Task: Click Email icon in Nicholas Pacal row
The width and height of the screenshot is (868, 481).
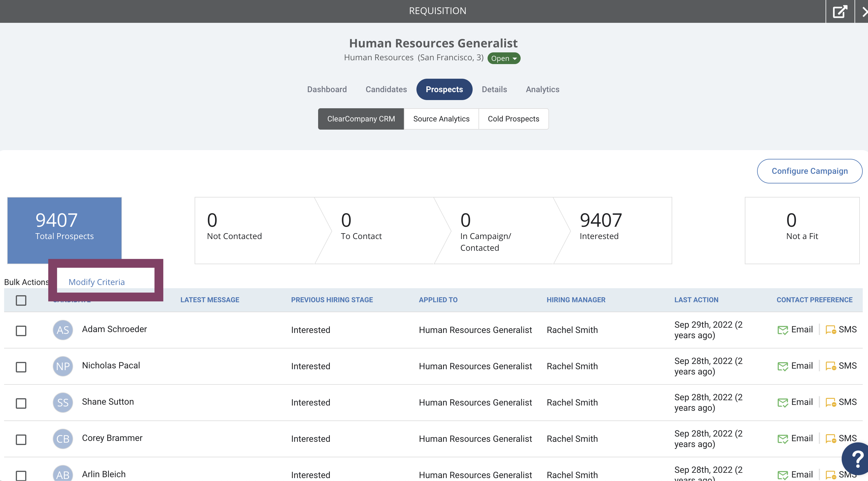Action: [783, 366]
